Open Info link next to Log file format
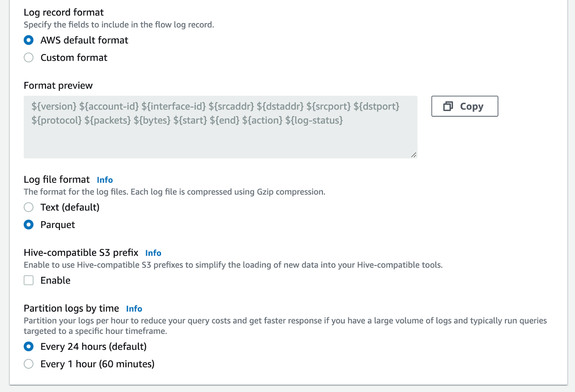Viewport: 575px width, 392px height. click(105, 180)
